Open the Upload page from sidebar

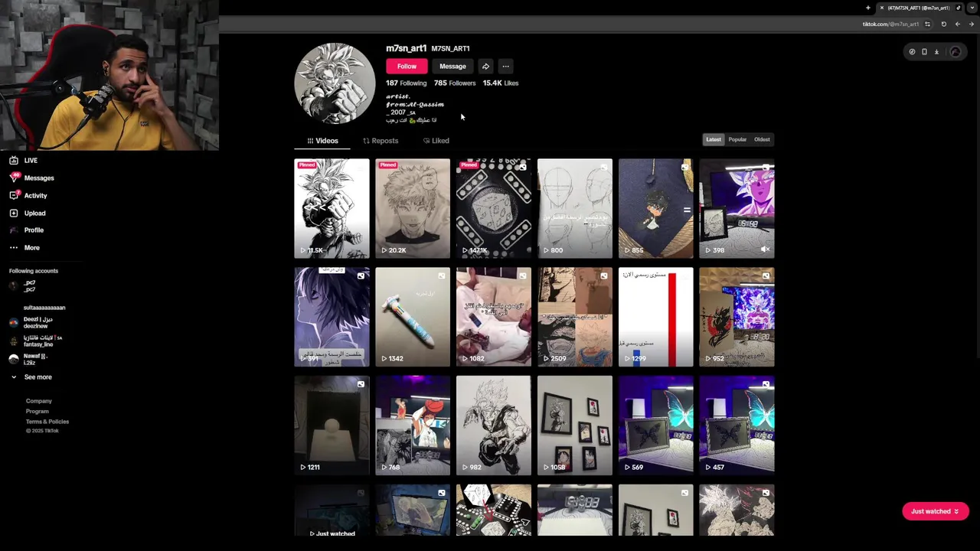click(x=28, y=214)
